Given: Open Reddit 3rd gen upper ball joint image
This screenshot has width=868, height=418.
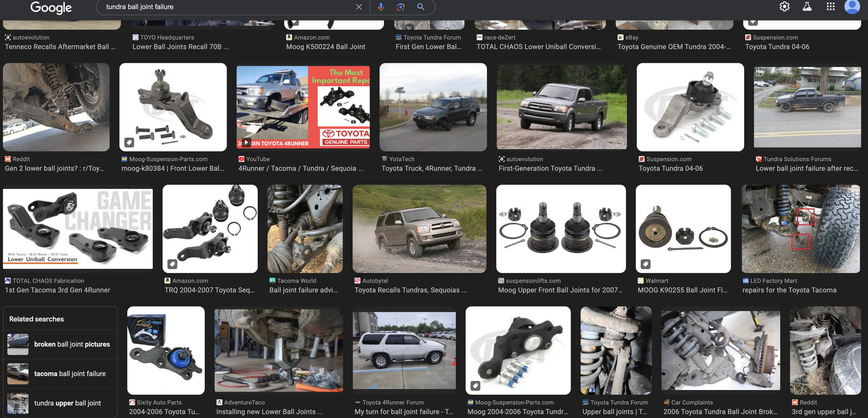Looking at the screenshot, I should pos(825,351).
